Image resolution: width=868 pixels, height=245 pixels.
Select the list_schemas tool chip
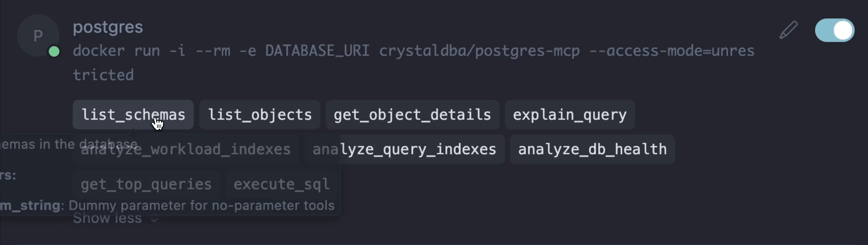coord(133,115)
